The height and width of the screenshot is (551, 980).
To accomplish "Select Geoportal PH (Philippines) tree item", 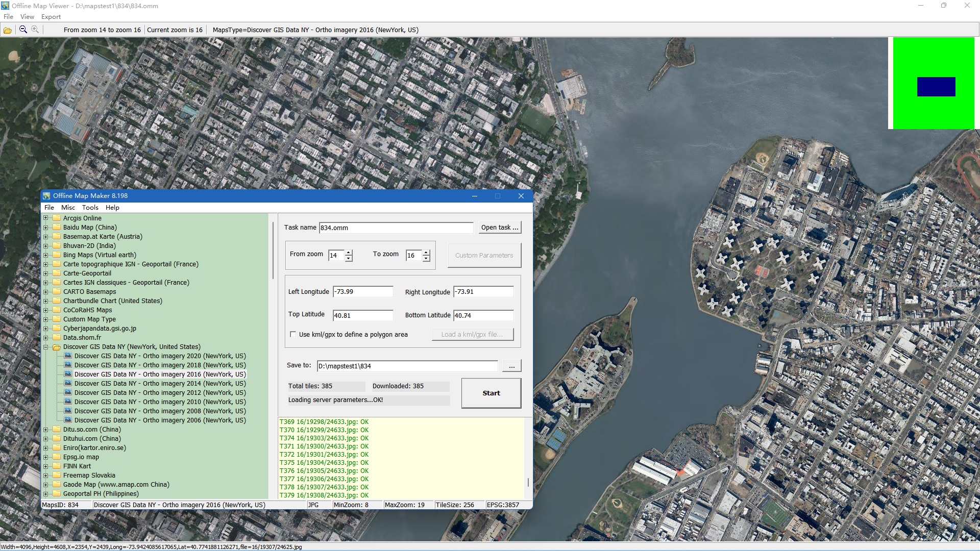I will click(101, 494).
